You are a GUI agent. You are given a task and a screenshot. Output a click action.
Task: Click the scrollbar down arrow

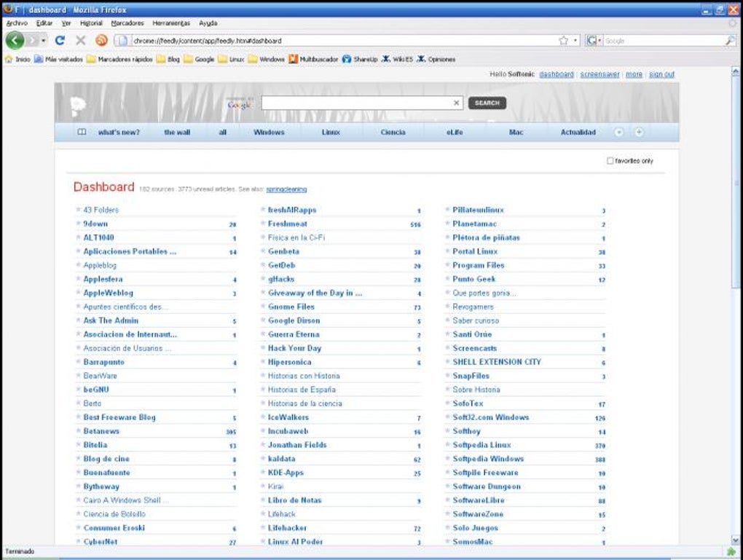coord(736,540)
